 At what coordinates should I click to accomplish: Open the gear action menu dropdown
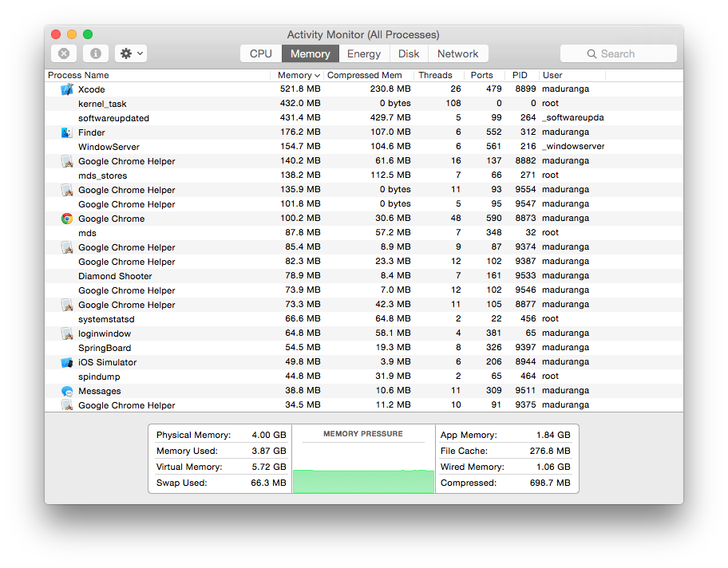coord(132,53)
